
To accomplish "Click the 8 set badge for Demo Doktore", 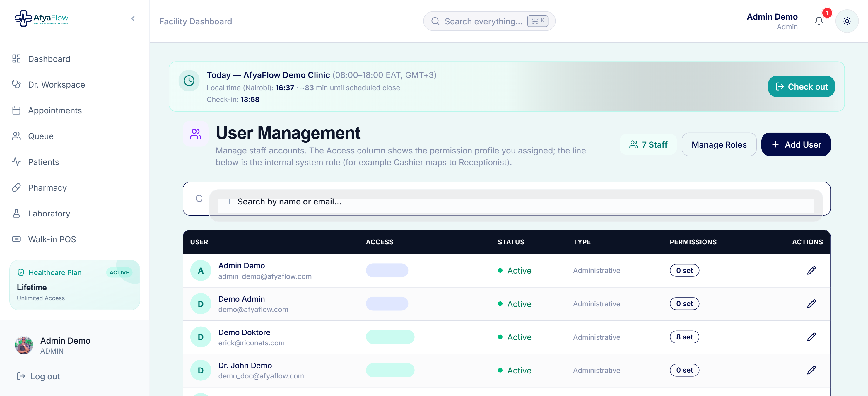I will [685, 337].
